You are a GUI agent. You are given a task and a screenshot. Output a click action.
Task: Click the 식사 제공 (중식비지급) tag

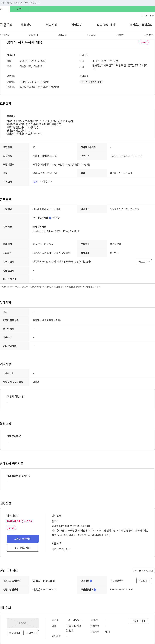[91, 82]
